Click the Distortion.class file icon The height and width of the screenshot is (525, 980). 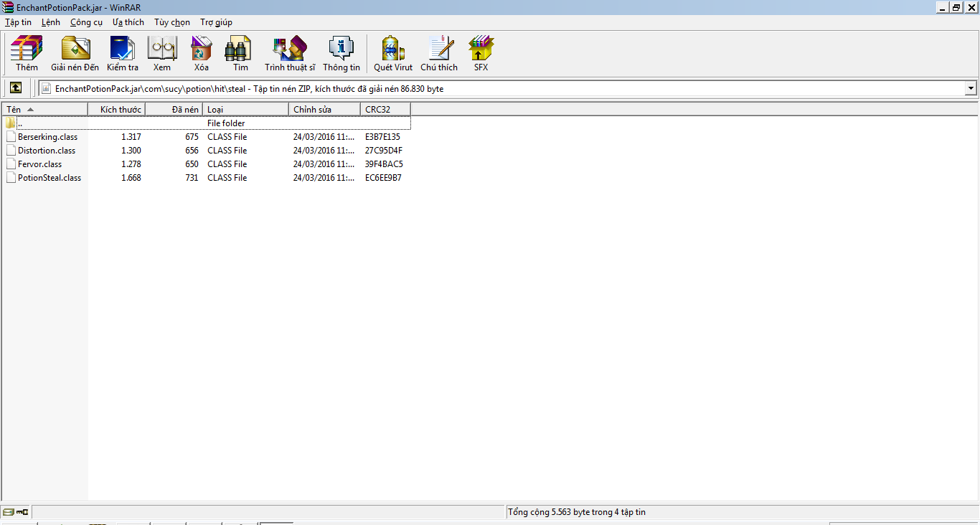[11, 150]
